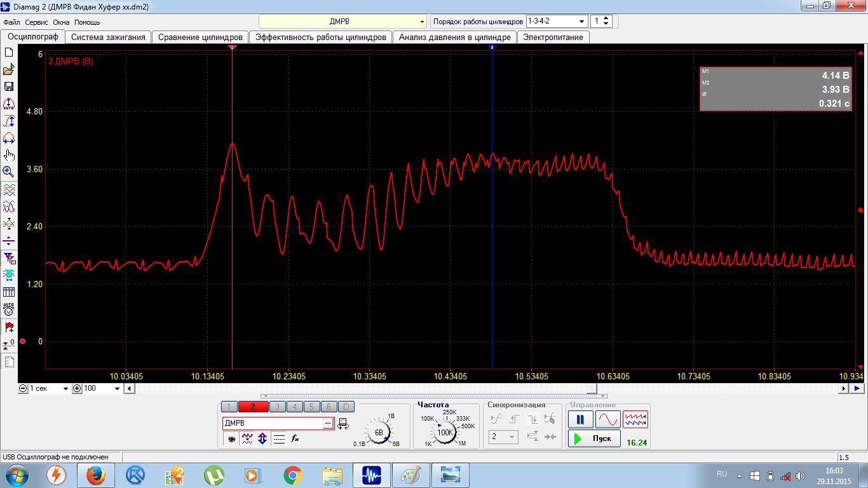The width and height of the screenshot is (868, 488).
Task: Switch to Система зажигания tab
Action: pyautogui.click(x=109, y=37)
